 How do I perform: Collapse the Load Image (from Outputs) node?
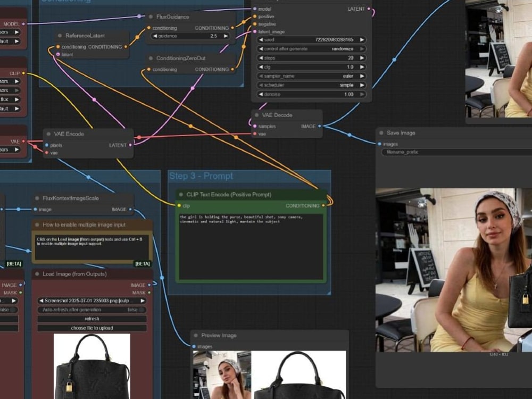pyautogui.click(x=37, y=274)
